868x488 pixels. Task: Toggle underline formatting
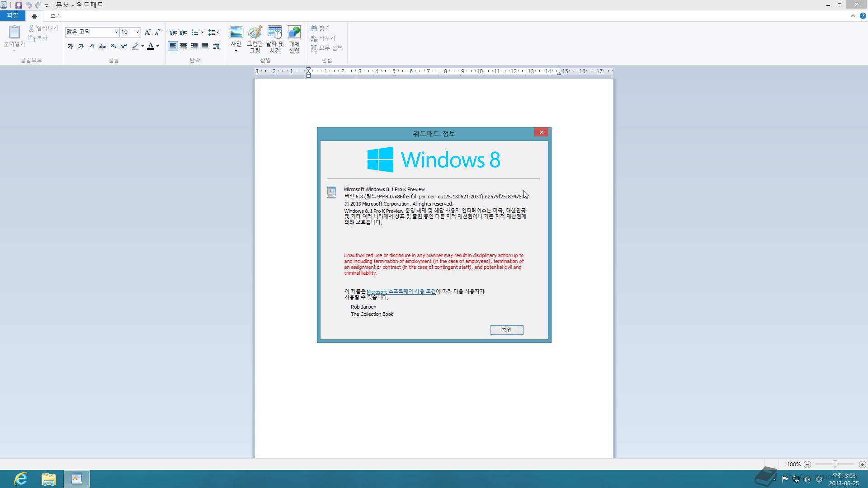coord(92,46)
